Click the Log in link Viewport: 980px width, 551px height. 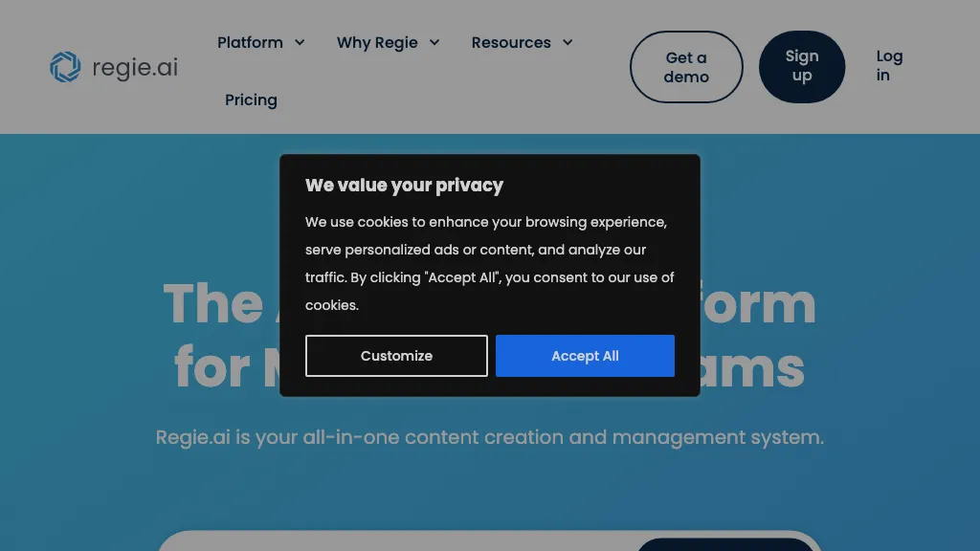click(889, 66)
